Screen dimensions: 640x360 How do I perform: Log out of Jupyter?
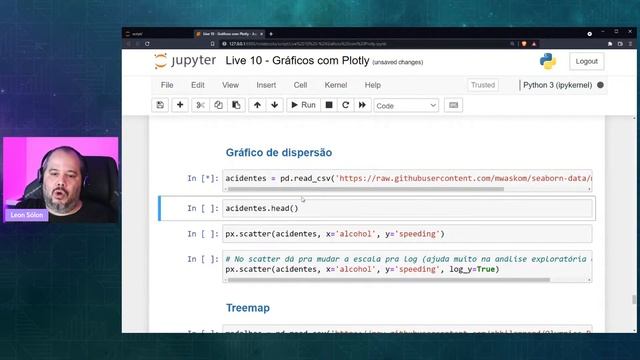pos(587,61)
